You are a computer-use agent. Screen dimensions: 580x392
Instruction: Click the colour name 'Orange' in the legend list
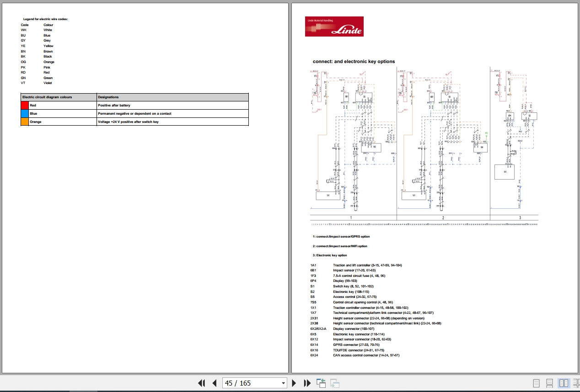49,62
